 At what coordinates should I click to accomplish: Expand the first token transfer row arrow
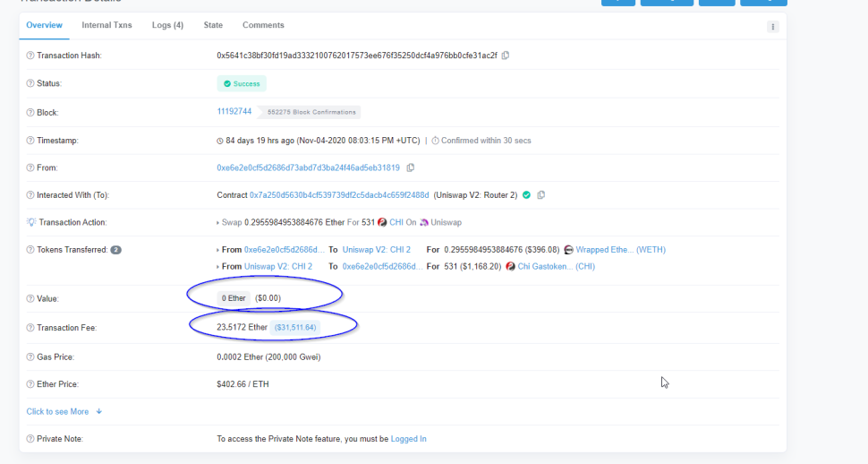[217, 250]
